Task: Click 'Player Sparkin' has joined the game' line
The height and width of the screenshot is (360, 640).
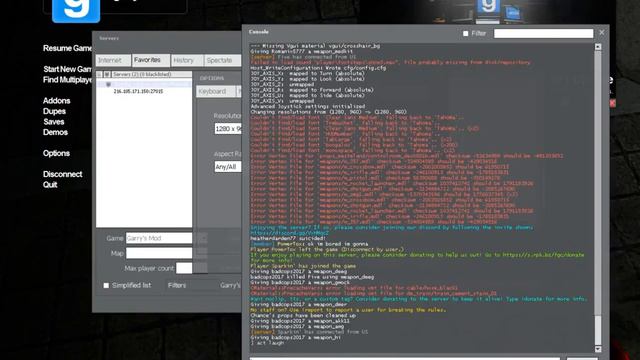Action: point(303,266)
